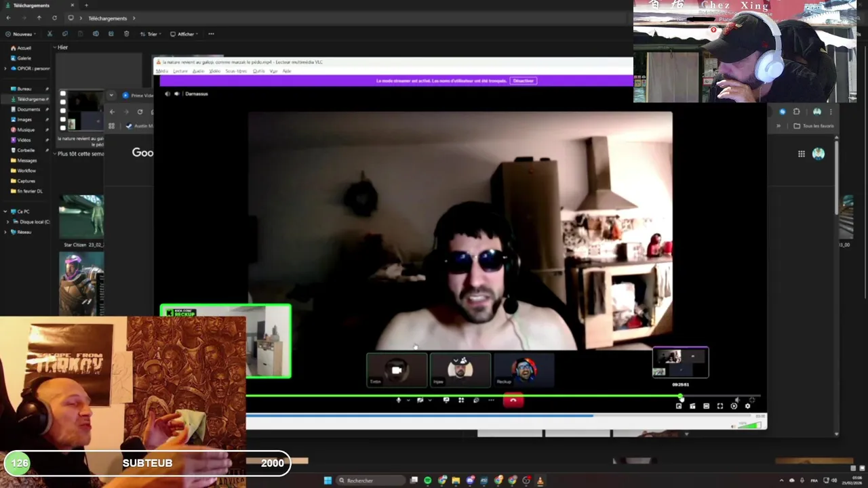Toggle microphone mute in call controls
This screenshot has height=488, width=868.
coord(399,401)
